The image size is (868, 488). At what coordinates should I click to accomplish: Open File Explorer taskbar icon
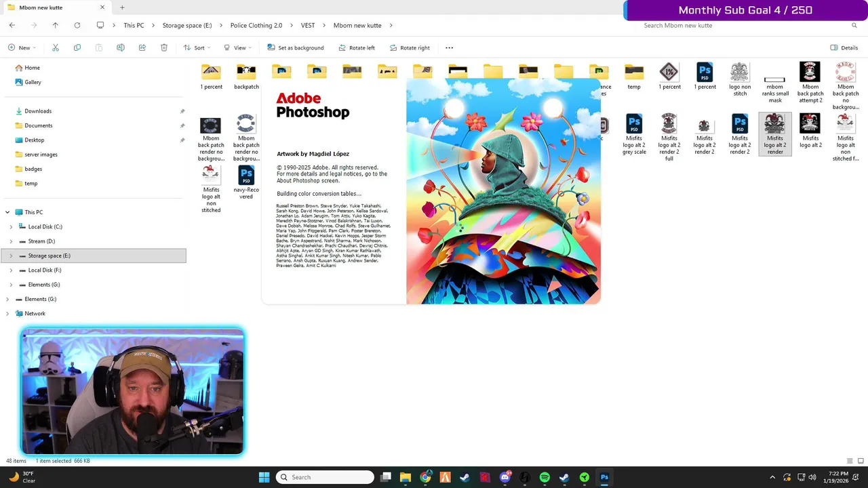click(x=405, y=477)
